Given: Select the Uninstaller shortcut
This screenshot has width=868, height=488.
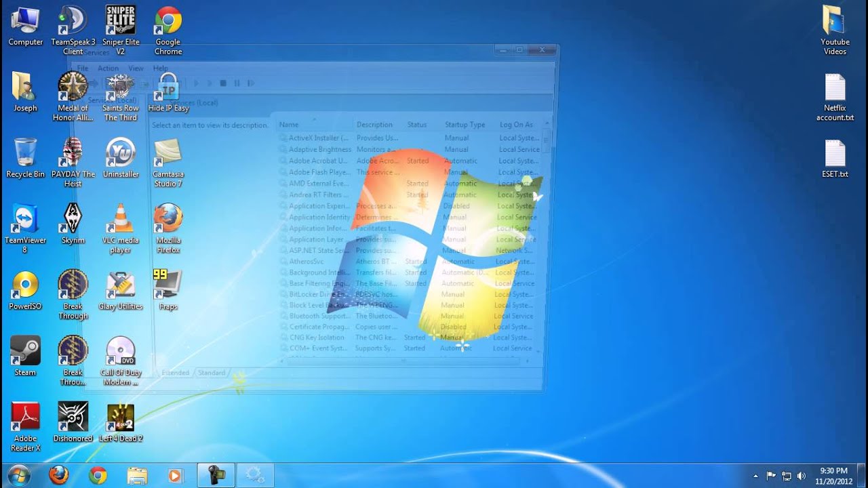Looking at the screenshot, I should [121, 158].
